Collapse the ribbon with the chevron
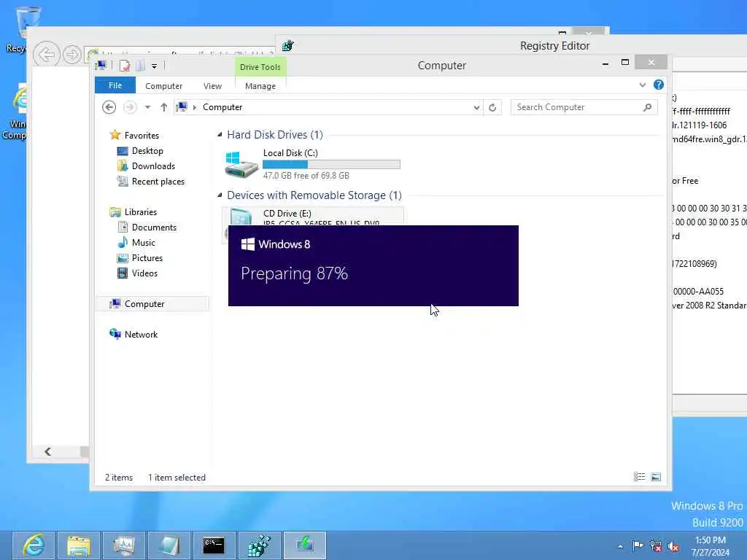Image resolution: width=747 pixels, height=560 pixels. click(x=642, y=85)
